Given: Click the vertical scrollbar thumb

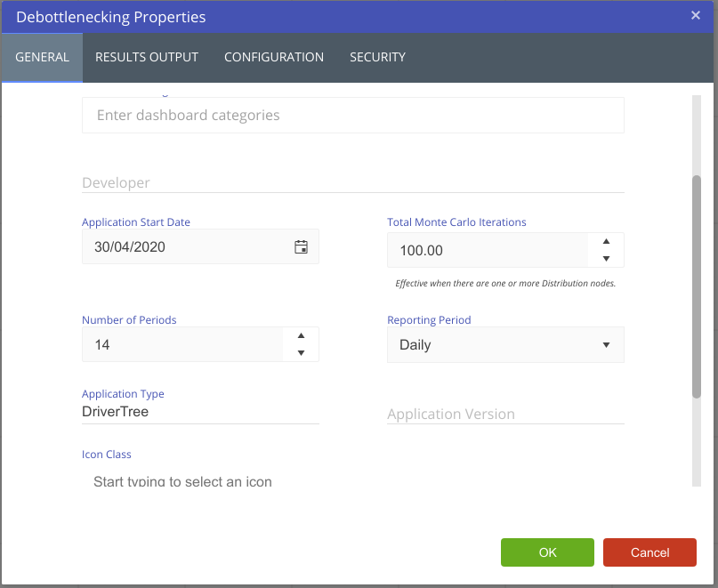Looking at the screenshot, I should pos(697,285).
